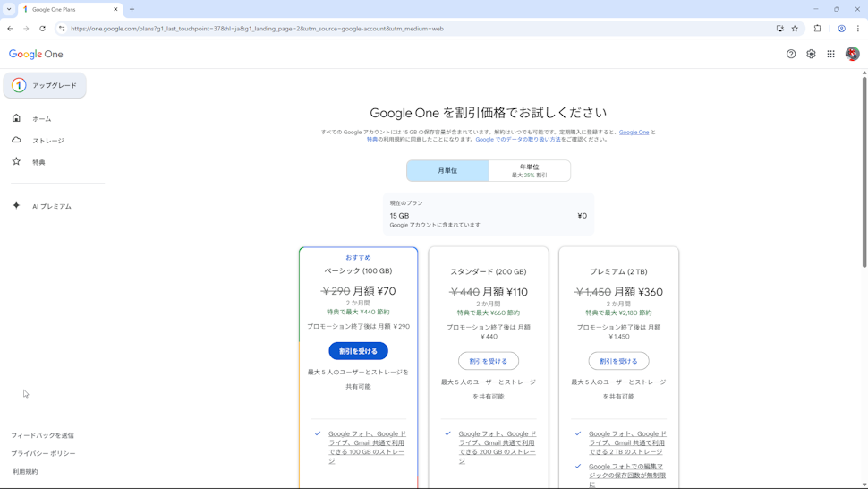Open the Google apps grid
This screenshot has height=489, width=868.
831,54
